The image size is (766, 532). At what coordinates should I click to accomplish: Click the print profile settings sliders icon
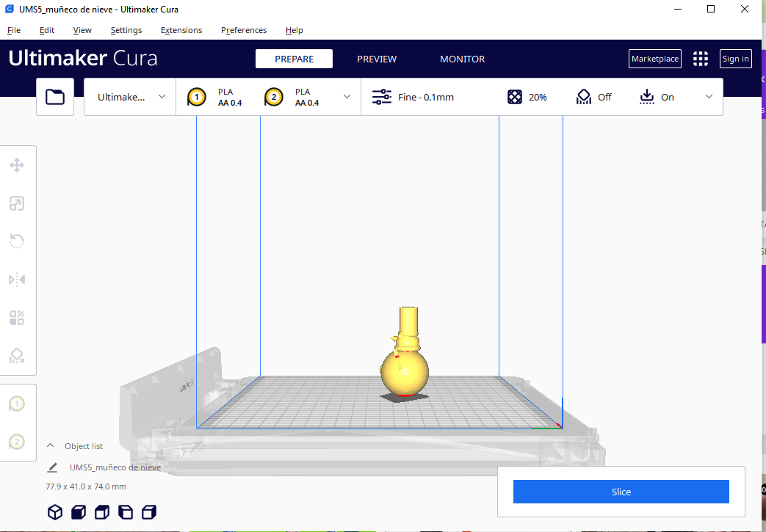click(x=382, y=97)
